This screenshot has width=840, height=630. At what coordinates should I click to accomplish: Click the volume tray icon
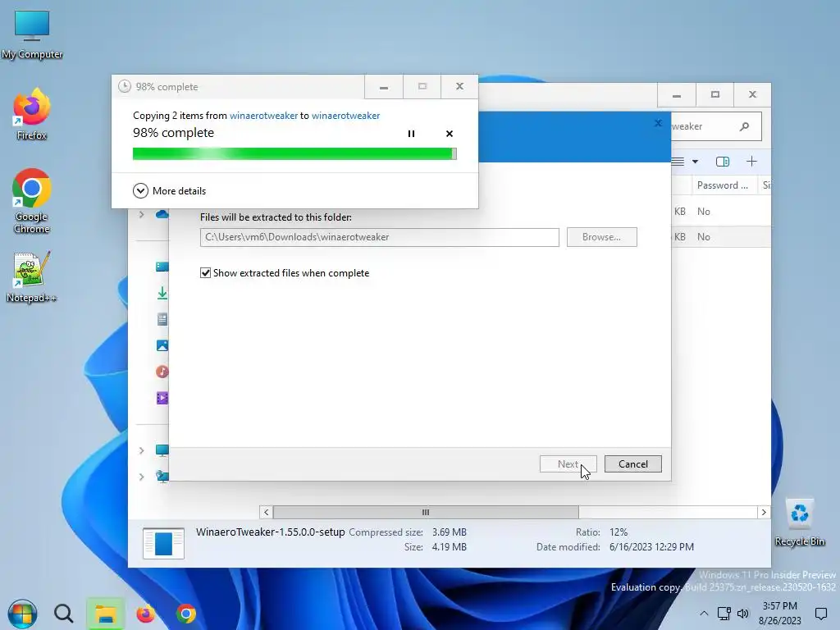click(x=743, y=614)
